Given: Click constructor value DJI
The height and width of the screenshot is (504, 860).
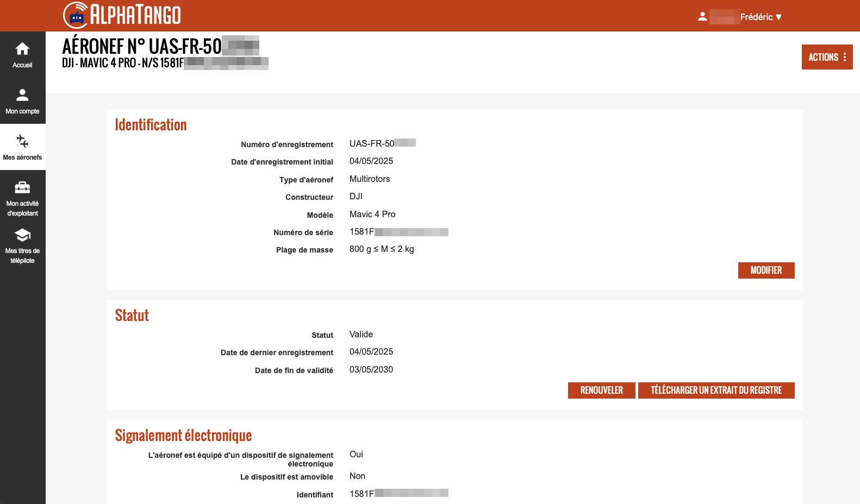Looking at the screenshot, I should tap(356, 197).
